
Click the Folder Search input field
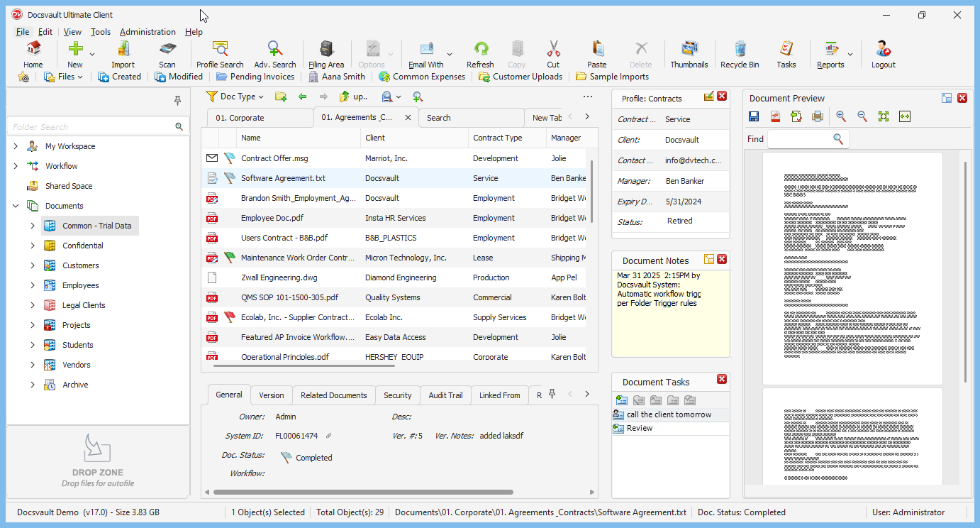pos(92,126)
